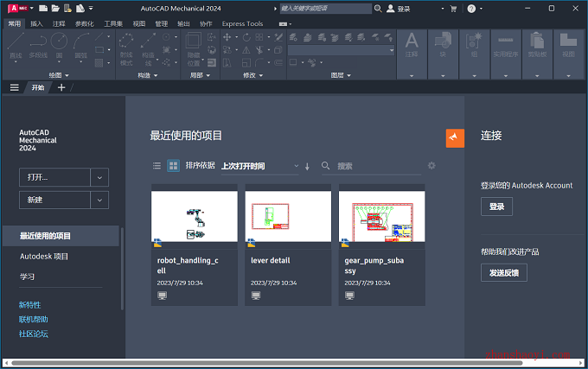This screenshot has width=588, height=369.
Task: Select the Mirror triangle tool in modify panel
Action: point(246,50)
